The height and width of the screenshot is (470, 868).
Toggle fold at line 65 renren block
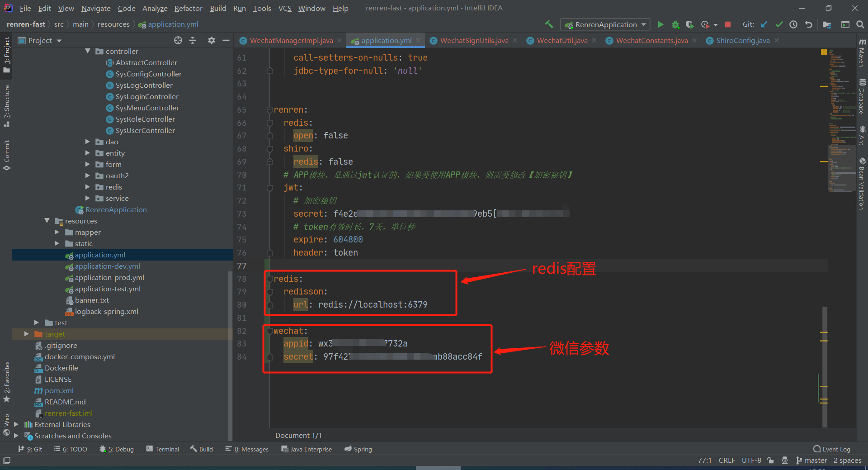click(x=270, y=110)
